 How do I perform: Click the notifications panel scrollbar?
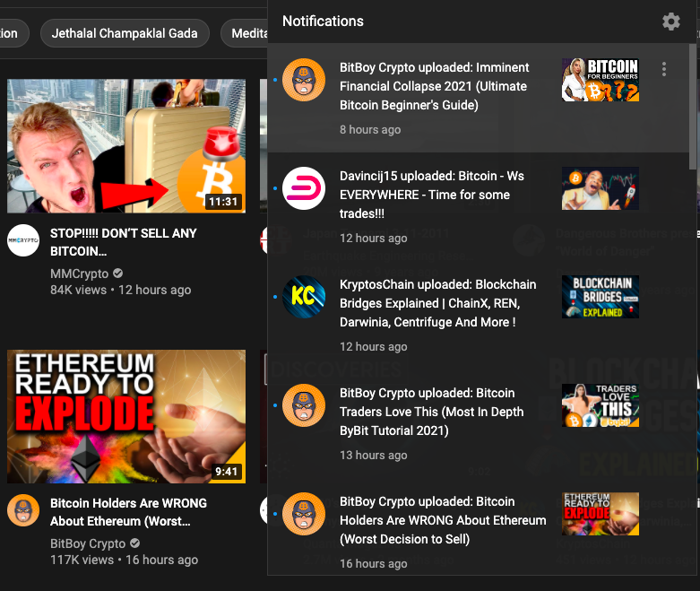click(x=693, y=107)
